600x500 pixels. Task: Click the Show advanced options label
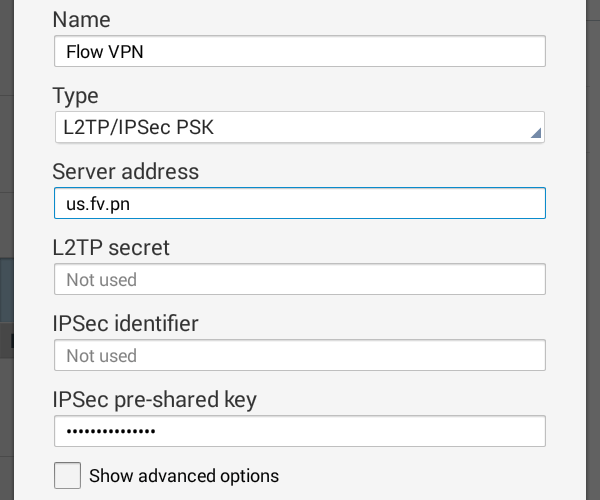[x=184, y=475]
